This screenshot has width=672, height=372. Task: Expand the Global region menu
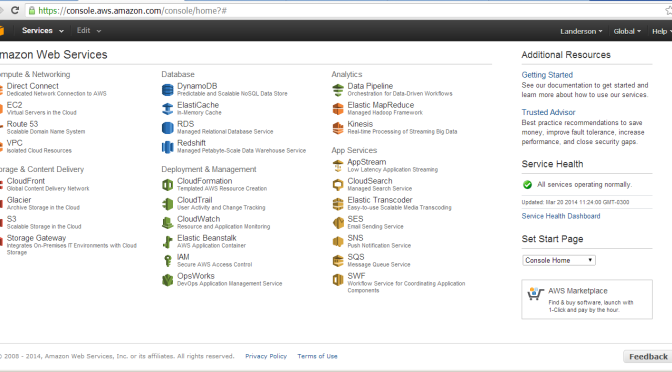pos(627,31)
